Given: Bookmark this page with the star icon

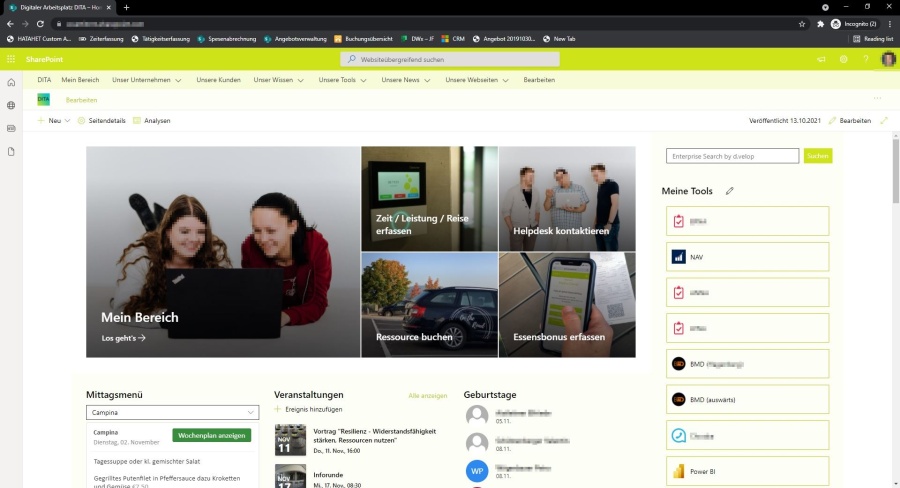Looking at the screenshot, I should tap(802, 24).
